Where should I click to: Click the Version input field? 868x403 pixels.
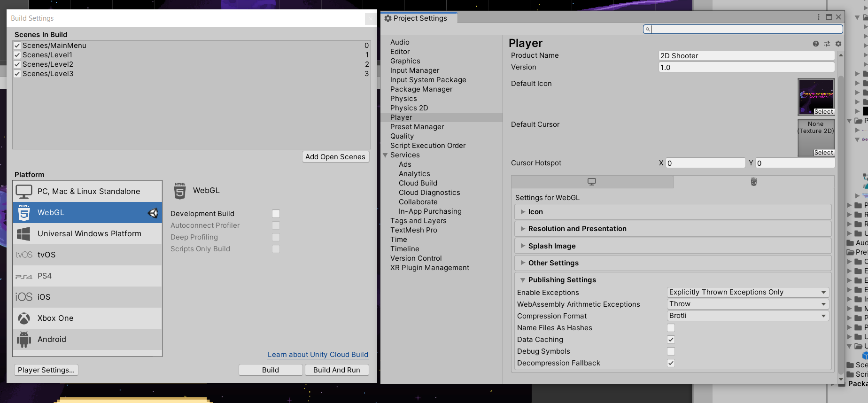[x=746, y=67]
